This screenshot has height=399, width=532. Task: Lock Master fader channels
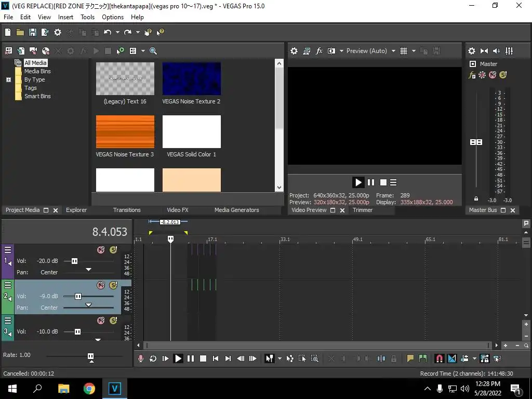point(476,199)
